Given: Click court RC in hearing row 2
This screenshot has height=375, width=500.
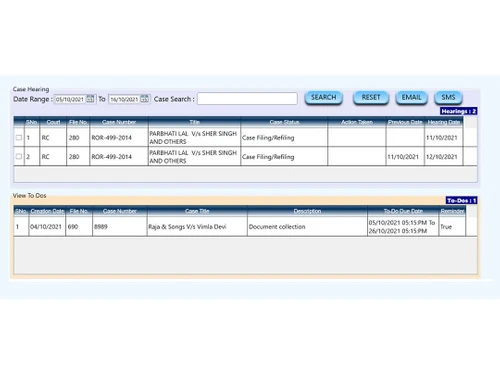Looking at the screenshot, I should click(x=45, y=157).
